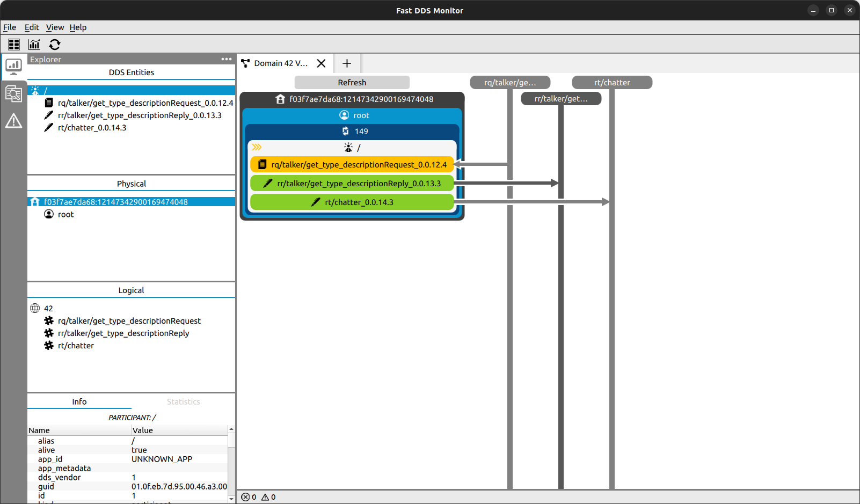Image resolution: width=860 pixels, height=504 pixels.
Task: Click the participant icon in DDS Entities
Action: tap(35, 90)
